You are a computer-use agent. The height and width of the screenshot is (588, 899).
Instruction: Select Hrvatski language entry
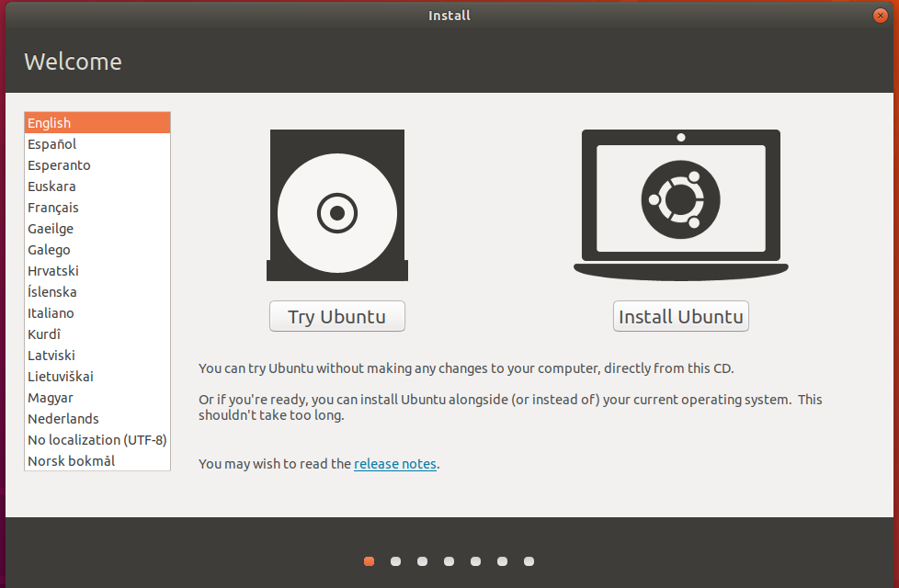(x=97, y=270)
